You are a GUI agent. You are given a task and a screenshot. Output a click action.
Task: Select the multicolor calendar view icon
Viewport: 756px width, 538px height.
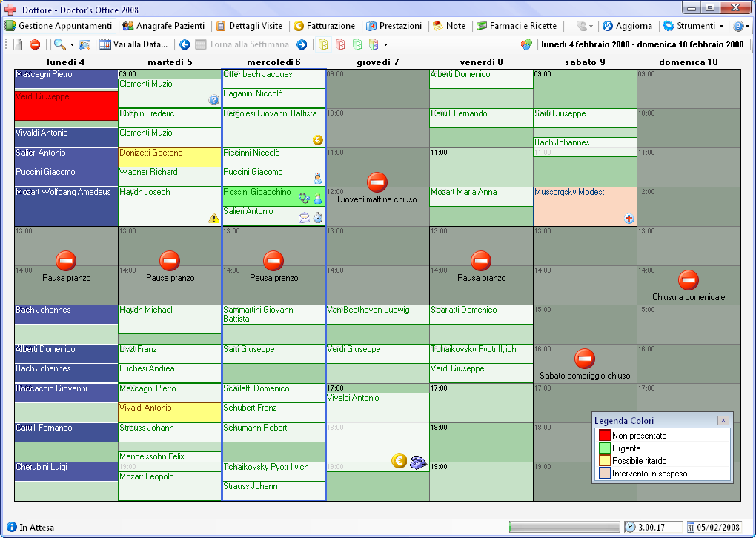click(374, 44)
